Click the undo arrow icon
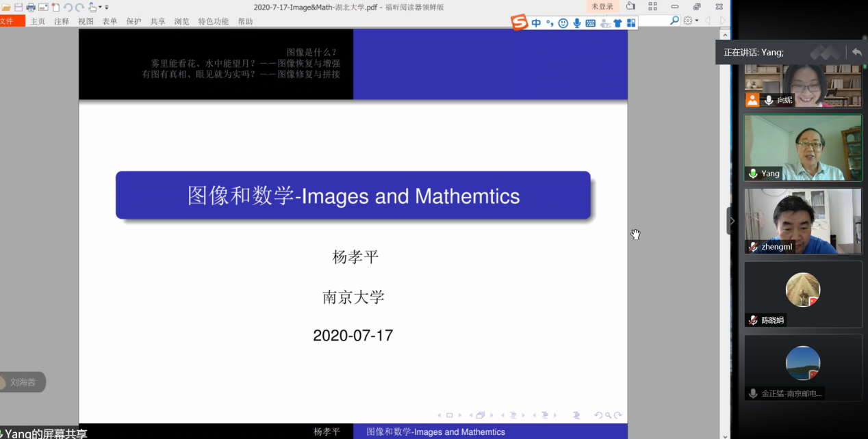 click(x=68, y=7)
